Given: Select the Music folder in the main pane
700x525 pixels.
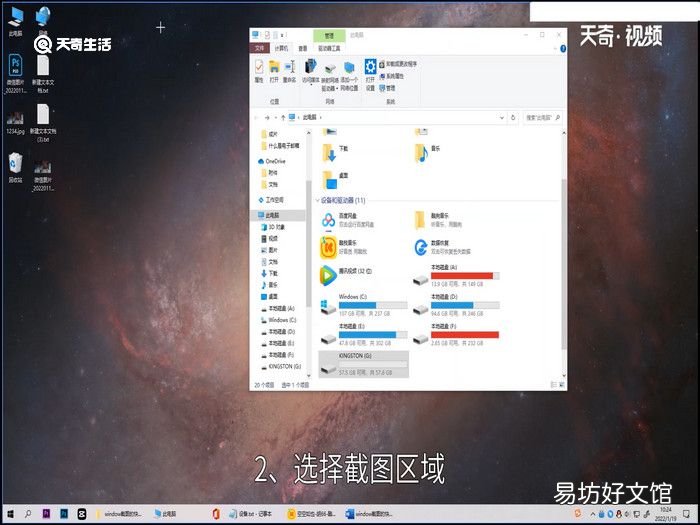Looking at the screenshot, I should coord(428,152).
